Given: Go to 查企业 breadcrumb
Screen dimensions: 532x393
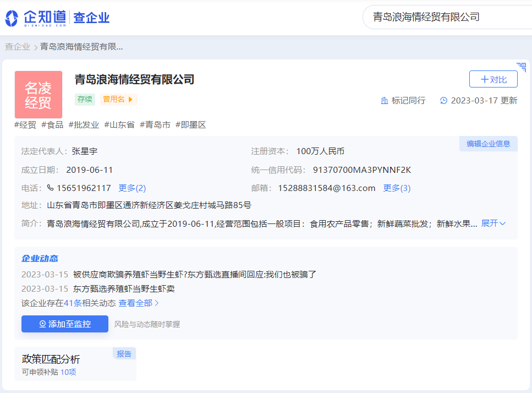Looking at the screenshot, I should [18, 46].
